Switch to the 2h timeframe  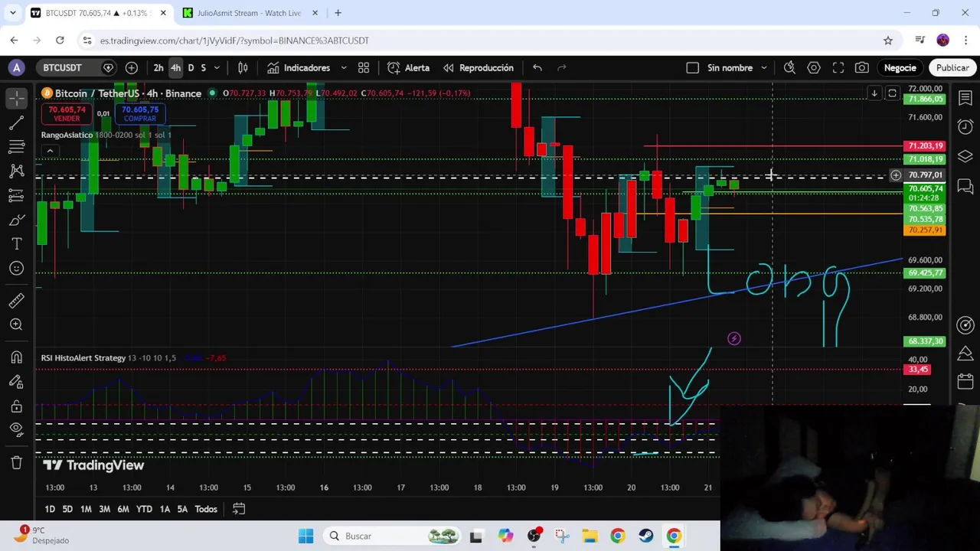[x=158, y=68]
